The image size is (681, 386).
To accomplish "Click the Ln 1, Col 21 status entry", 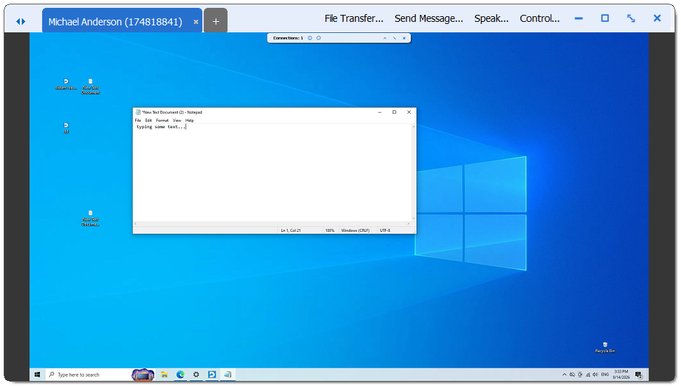I will pyautogui.click(x=291, y=231).
